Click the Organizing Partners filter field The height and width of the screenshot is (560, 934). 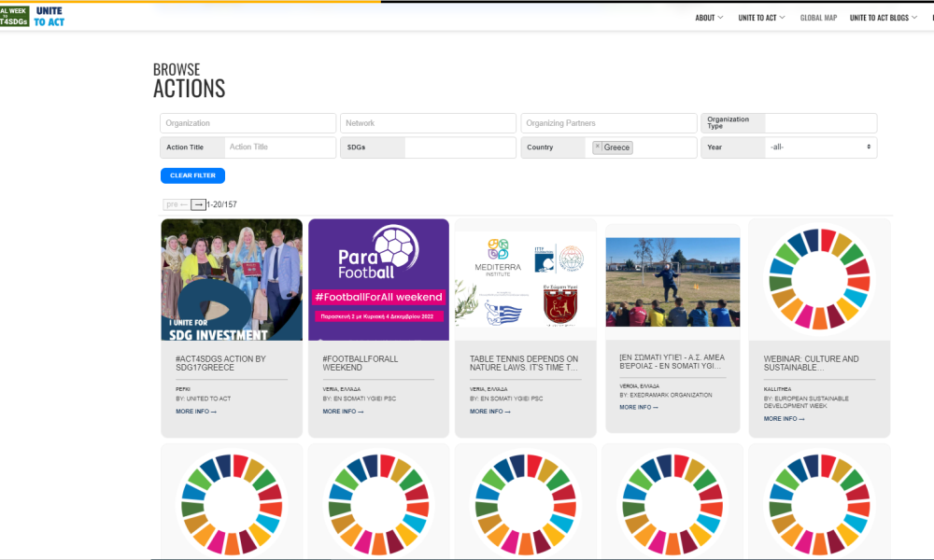pyautogui.click(x=609, y=123)
